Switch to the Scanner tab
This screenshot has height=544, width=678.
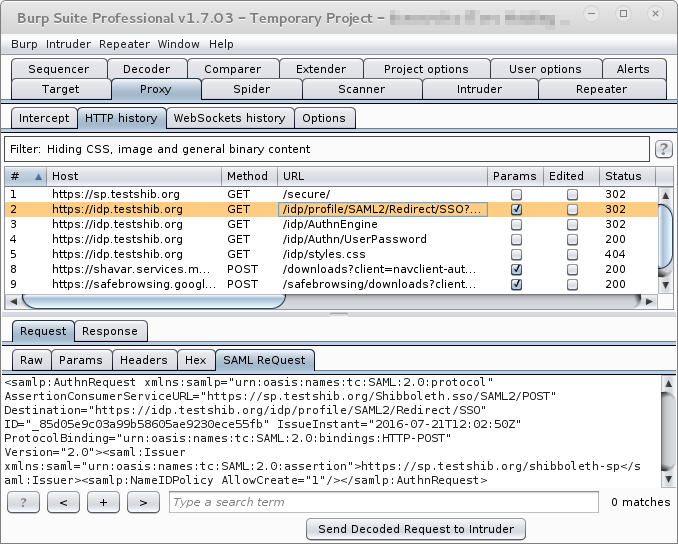click(x=361, y=89)
